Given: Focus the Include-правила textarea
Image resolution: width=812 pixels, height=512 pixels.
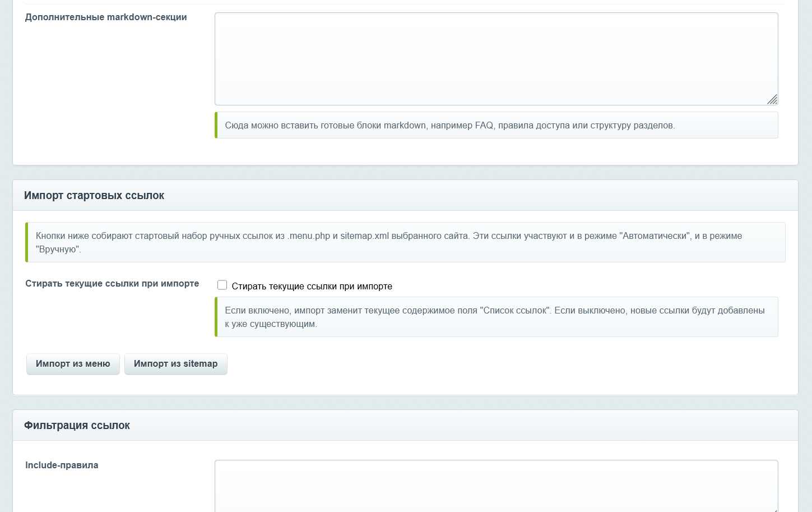Looking at the screenshot, I should 496,486.
